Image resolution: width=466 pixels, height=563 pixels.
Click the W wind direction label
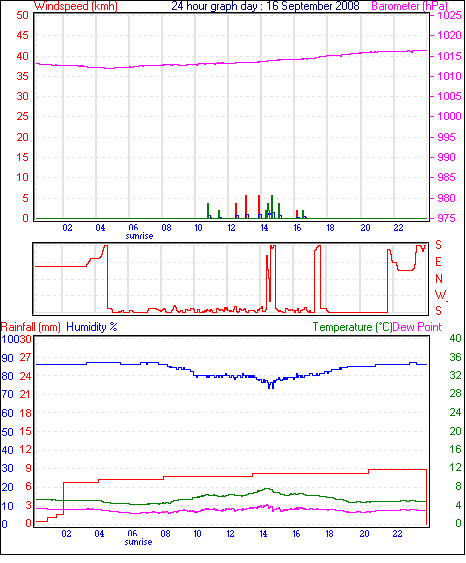tap(441, 295)
